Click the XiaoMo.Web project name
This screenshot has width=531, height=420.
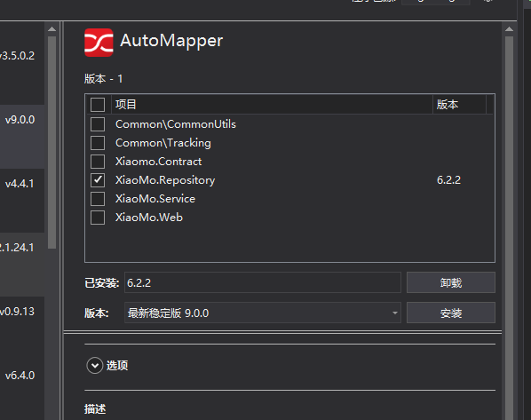click(x=149, y=218)
